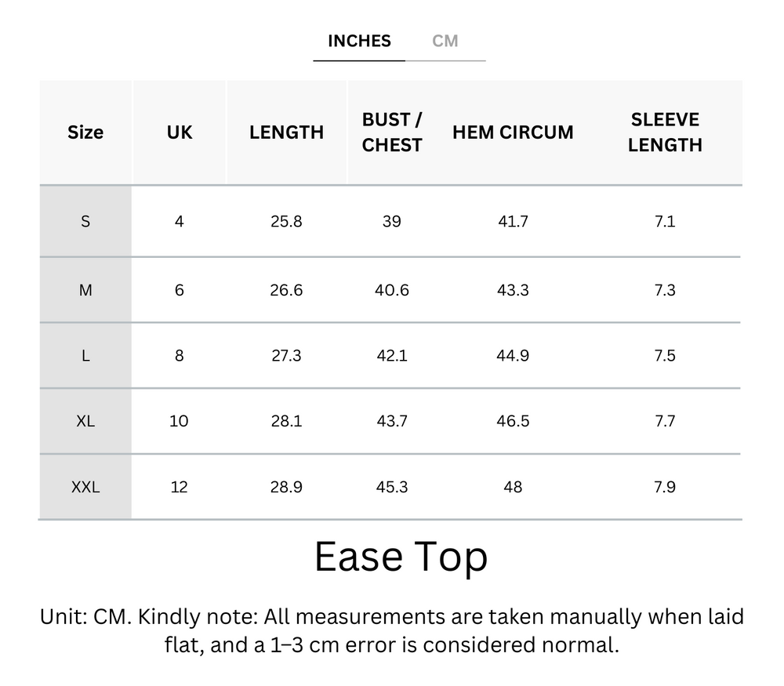Select the M size row label
The width and height of the screenshot is (784, 686).
click(85, 291)
